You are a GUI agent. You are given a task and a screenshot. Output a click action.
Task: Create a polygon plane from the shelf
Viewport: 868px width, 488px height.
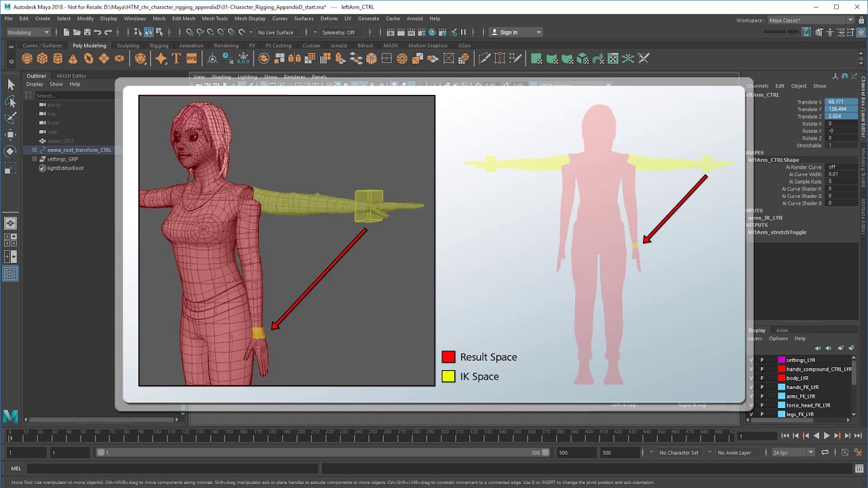coord(104,59)
